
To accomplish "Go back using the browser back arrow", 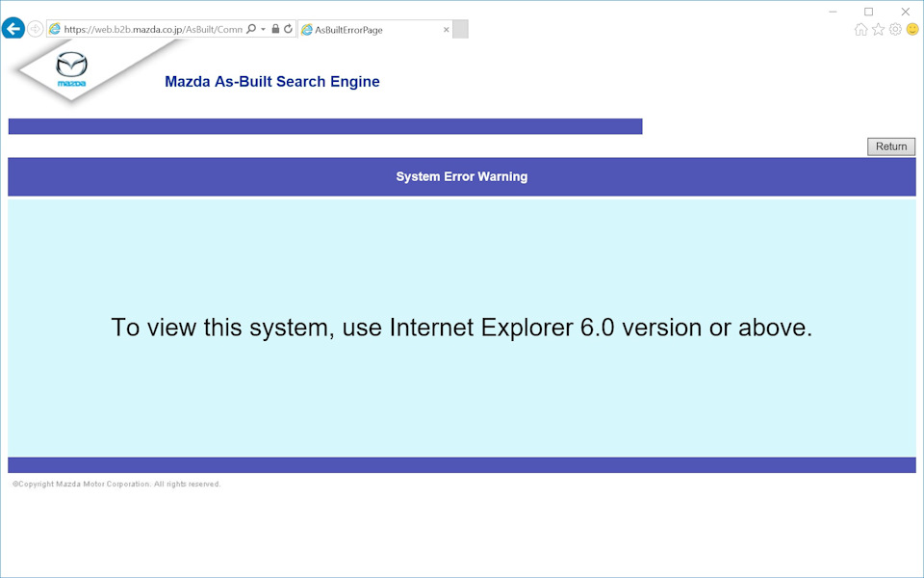I will (x=13, y=28).
